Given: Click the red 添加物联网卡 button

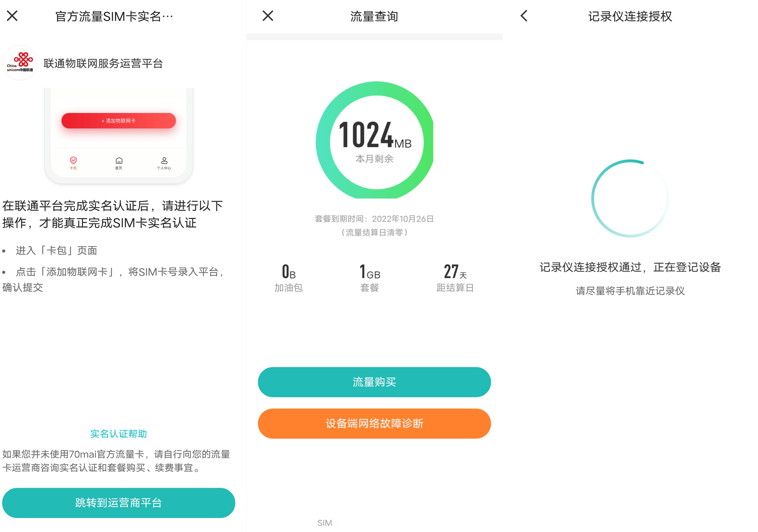Looking at the screenshot, I should click(x=119, y=120).
